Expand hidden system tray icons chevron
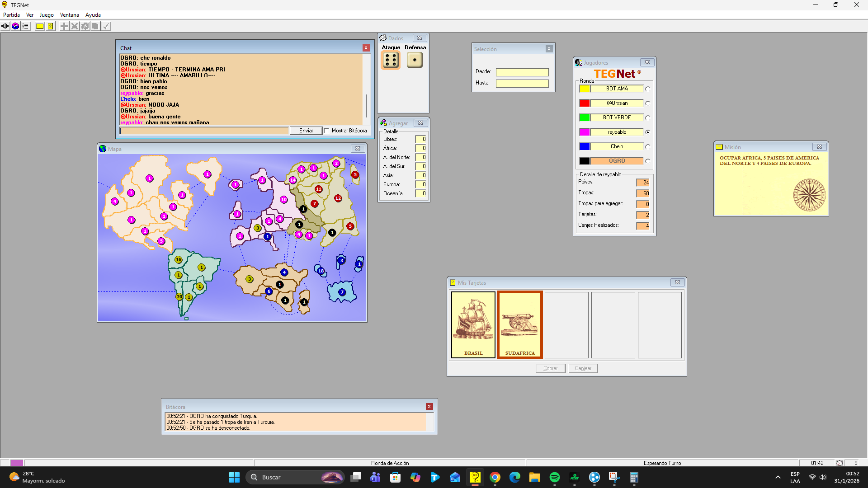This screenshot has height=488, width=868. tap(778, 477)
